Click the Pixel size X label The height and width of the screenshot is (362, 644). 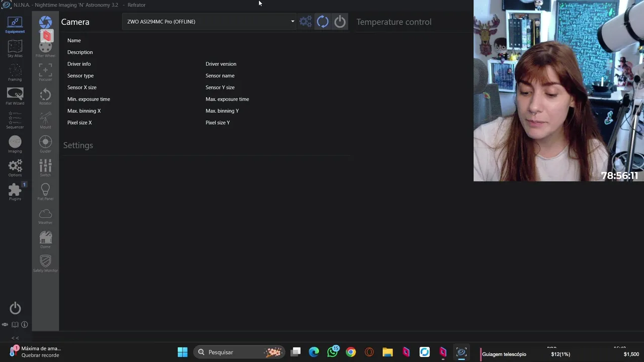tap(79, 123)
